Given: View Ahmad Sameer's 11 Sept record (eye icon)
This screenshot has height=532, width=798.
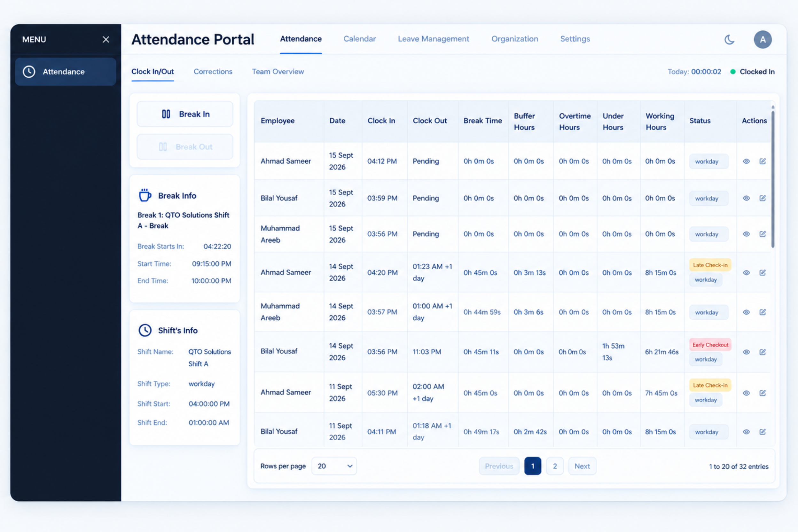Looking at the screenshot, I should click(747, 393).
